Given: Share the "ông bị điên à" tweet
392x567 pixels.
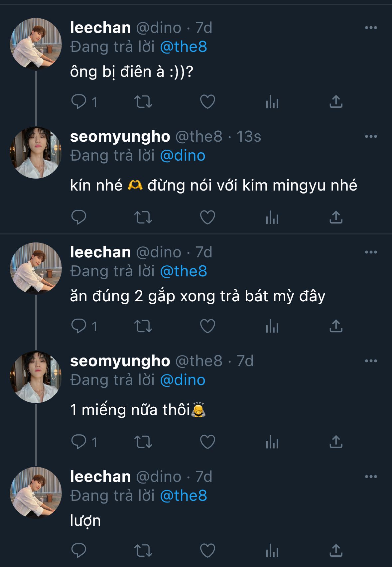Looking at the screenshot, I should (x=336, y=102).
